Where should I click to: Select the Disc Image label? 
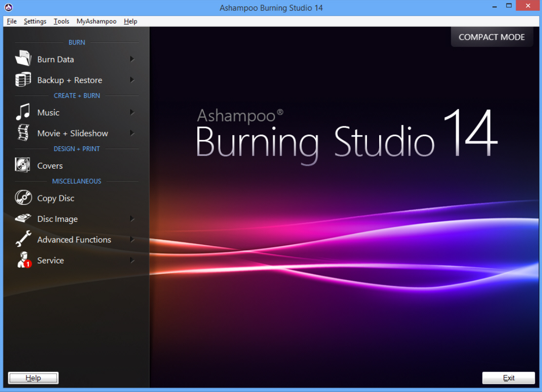pyautogui.click(x=58, y=219)
